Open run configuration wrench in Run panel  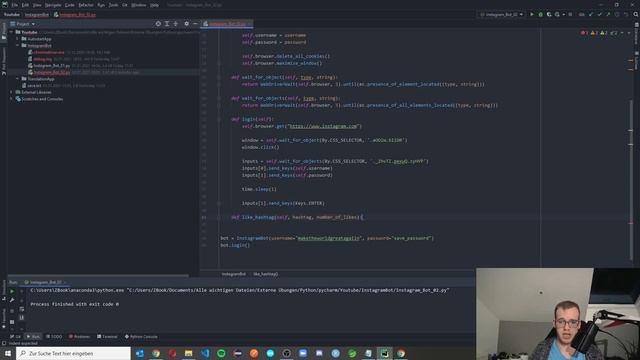pyautogui.click(x=12, y=300)
